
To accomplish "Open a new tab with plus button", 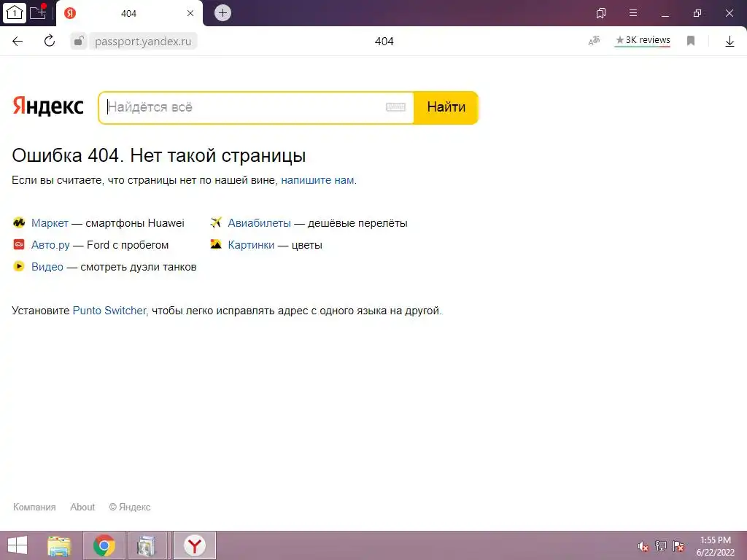I will (222, 13).
